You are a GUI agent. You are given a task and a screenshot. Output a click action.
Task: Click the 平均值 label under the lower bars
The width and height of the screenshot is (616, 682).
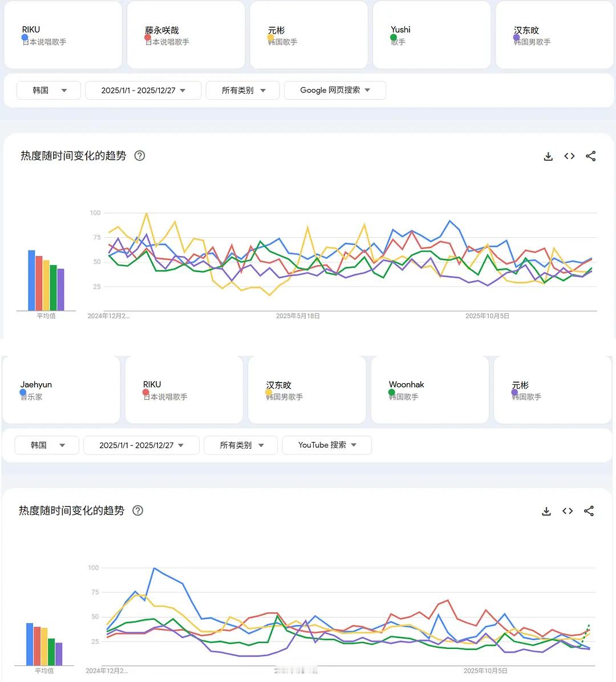tap(44, 671)
